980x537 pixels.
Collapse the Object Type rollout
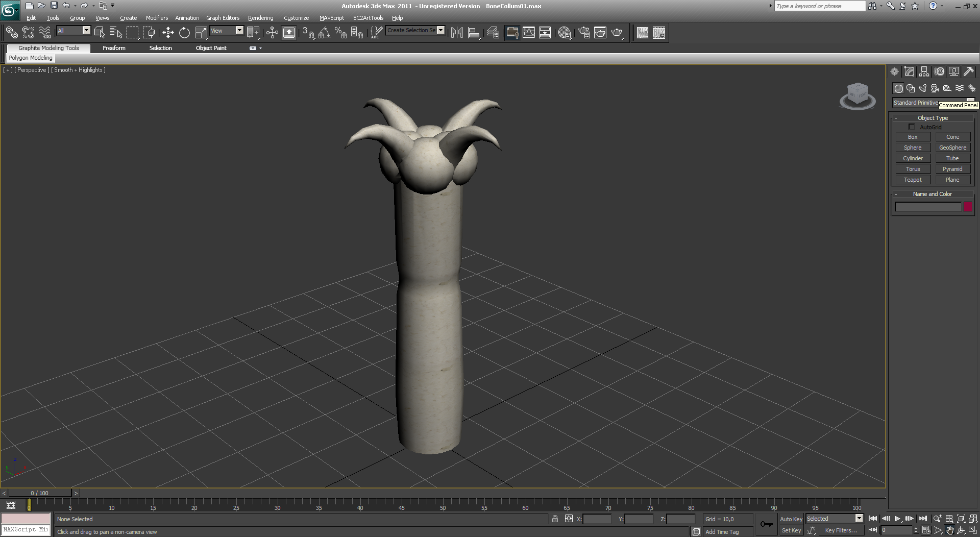tap(933, 118)
